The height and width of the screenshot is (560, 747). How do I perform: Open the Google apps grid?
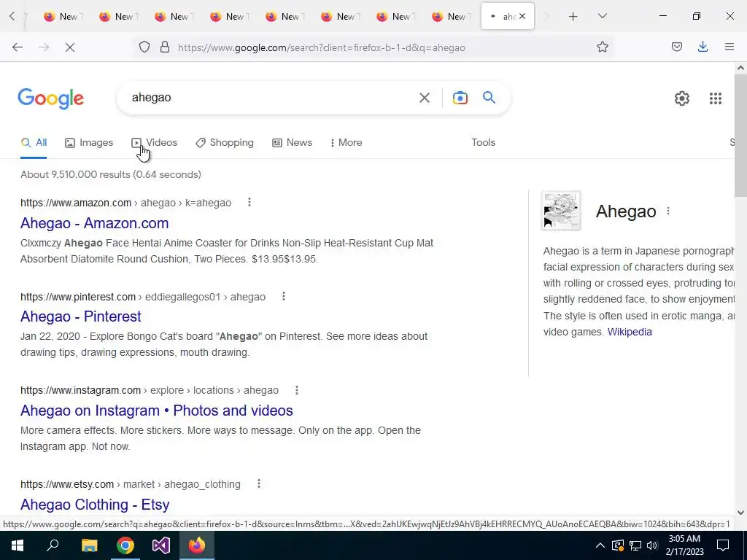tap(715, 98)
